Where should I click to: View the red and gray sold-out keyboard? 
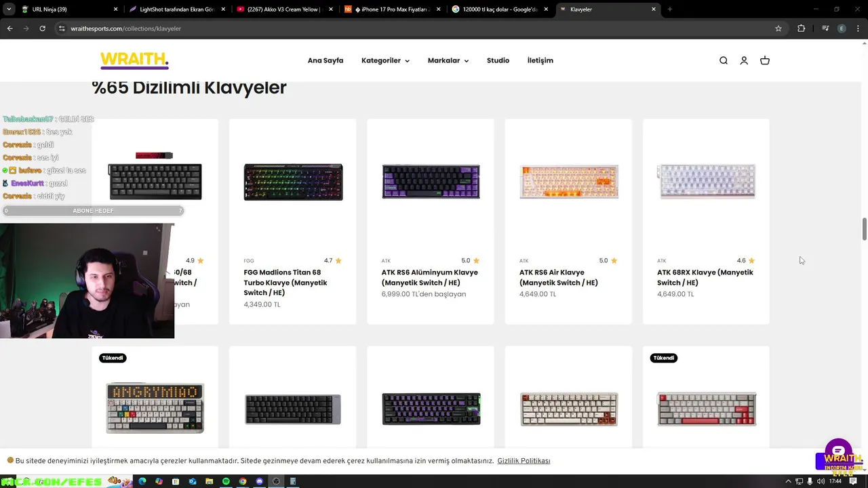point(707,409)
